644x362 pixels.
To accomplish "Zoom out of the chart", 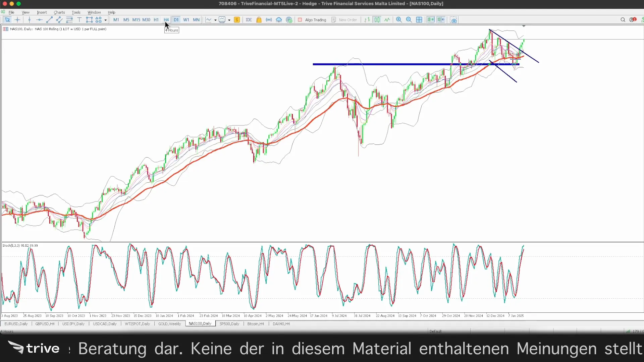I will coord(409,20).
